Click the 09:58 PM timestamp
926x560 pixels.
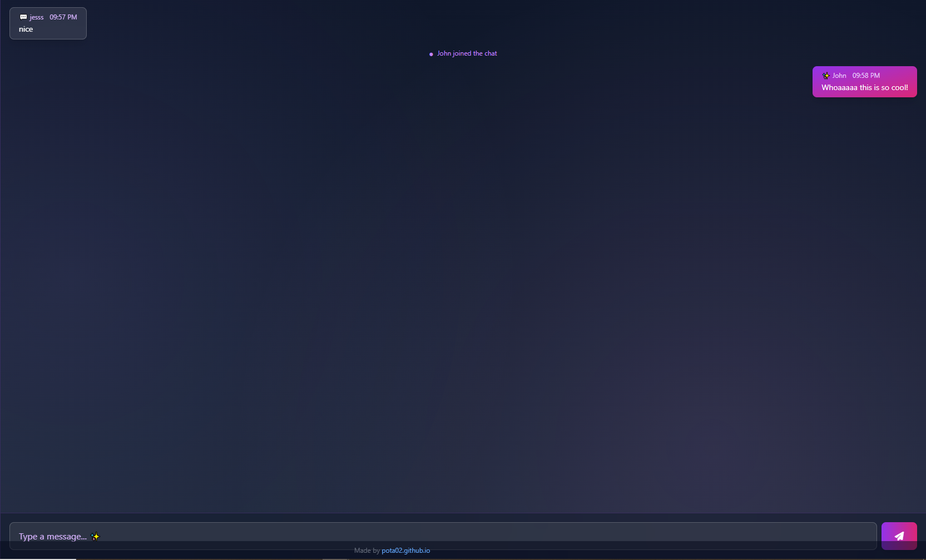tap(866, 76)
